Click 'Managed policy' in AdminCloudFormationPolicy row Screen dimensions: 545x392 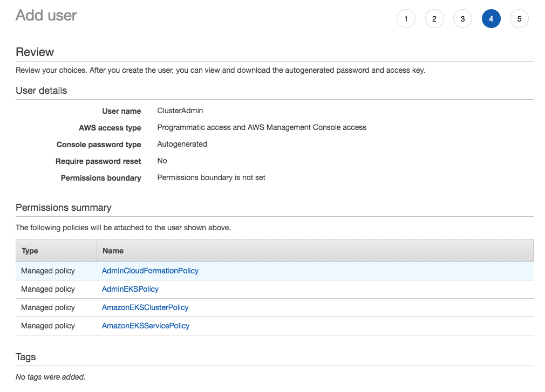(x=48, y=271)
